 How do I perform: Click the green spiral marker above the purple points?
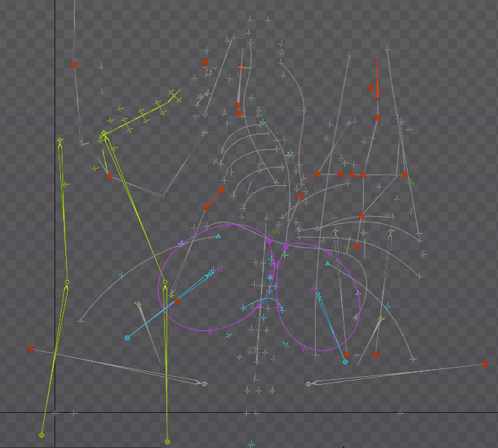click(276, 232)
